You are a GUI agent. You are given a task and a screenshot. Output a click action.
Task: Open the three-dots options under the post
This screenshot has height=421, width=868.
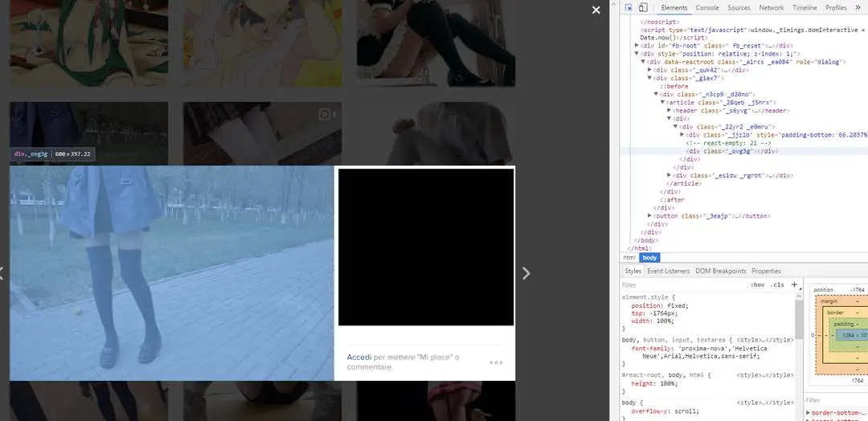click(x=496, y=362)
